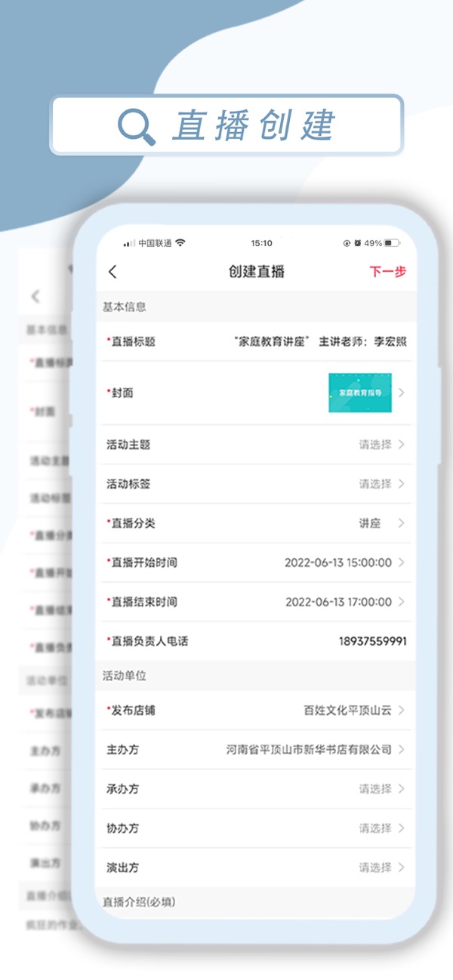Select the 直播开始时间 date value

coord(337,562)
